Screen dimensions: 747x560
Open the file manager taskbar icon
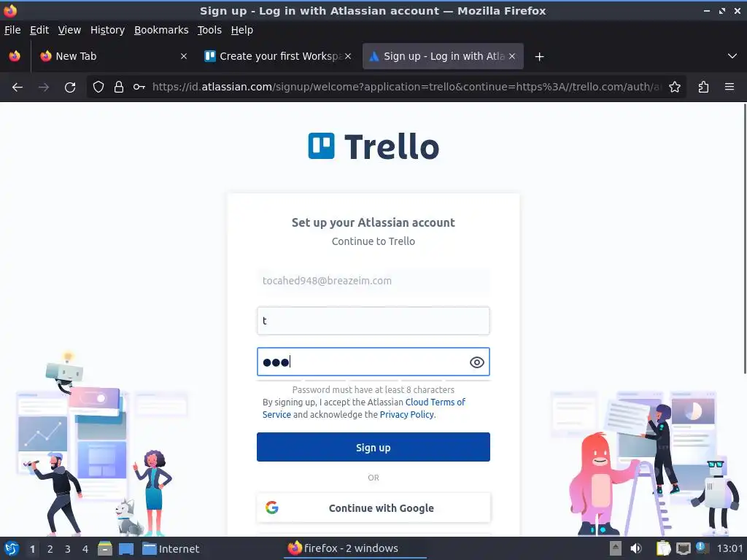[x=105, y=548]
